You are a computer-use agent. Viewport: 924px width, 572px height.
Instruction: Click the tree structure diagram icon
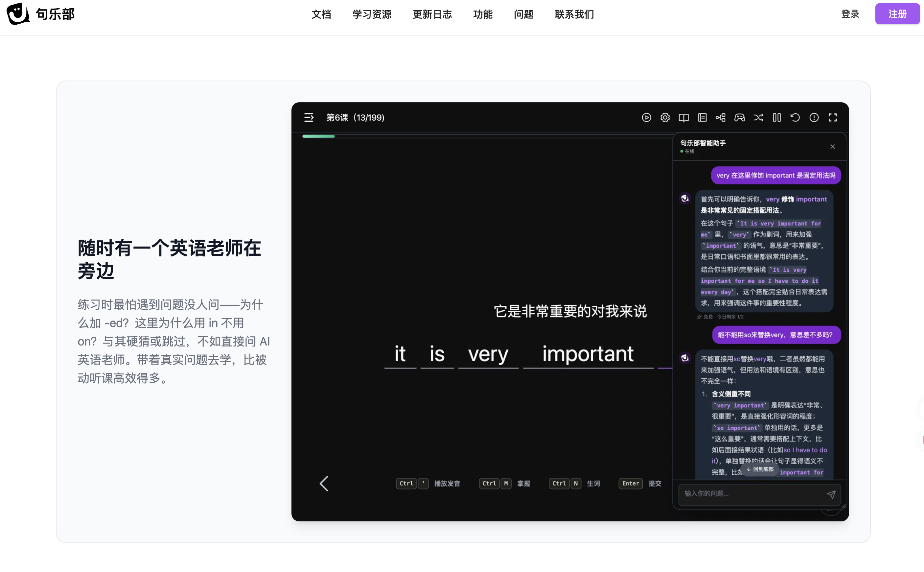click(721, 118)
